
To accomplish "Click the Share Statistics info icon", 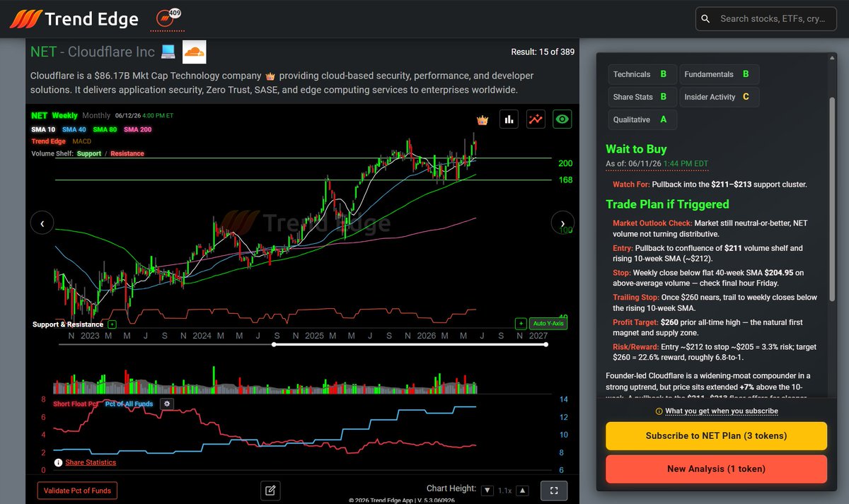I will pyautogui.click(x=59, y=462).
